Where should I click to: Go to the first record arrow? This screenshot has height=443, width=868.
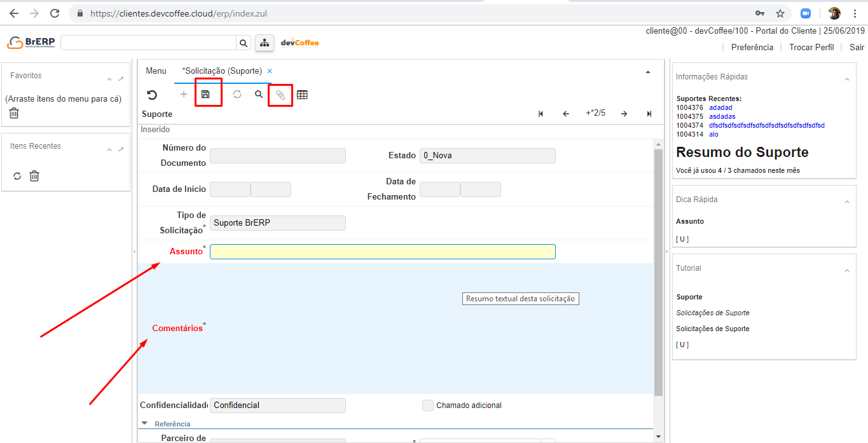[541, 114]
